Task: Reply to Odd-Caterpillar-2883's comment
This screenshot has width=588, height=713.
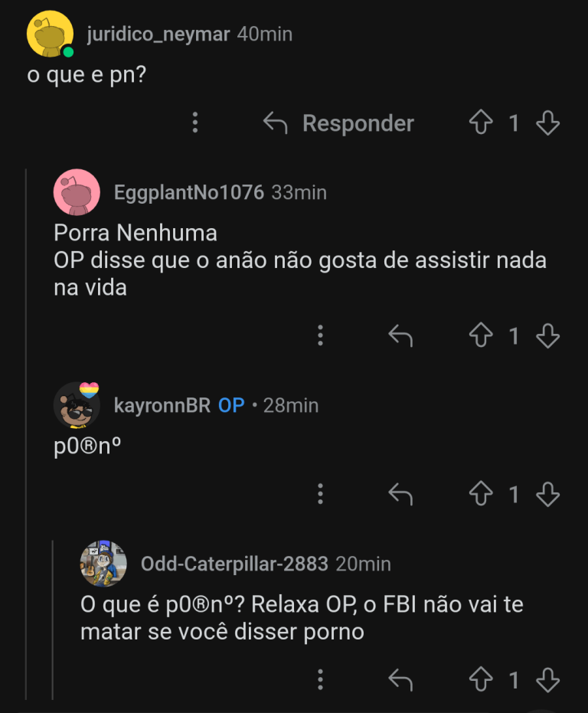Action: coord(400,679)
